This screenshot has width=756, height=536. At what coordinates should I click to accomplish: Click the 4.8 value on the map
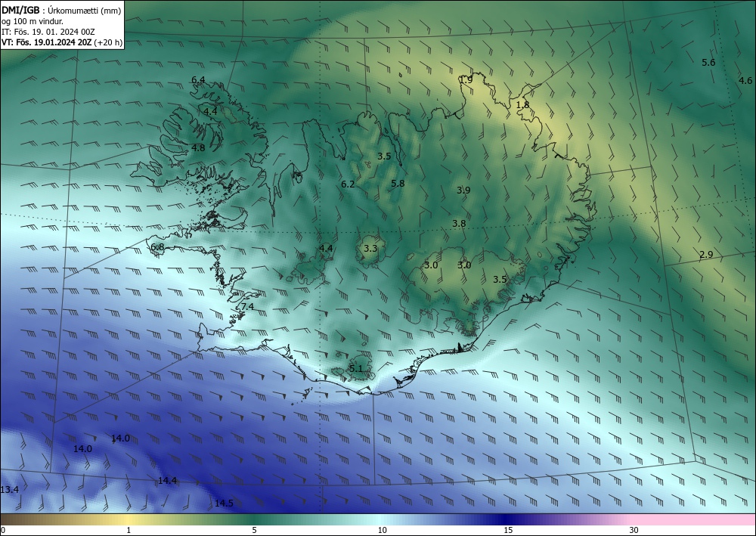pyautogui.click(x=198, y=148)
